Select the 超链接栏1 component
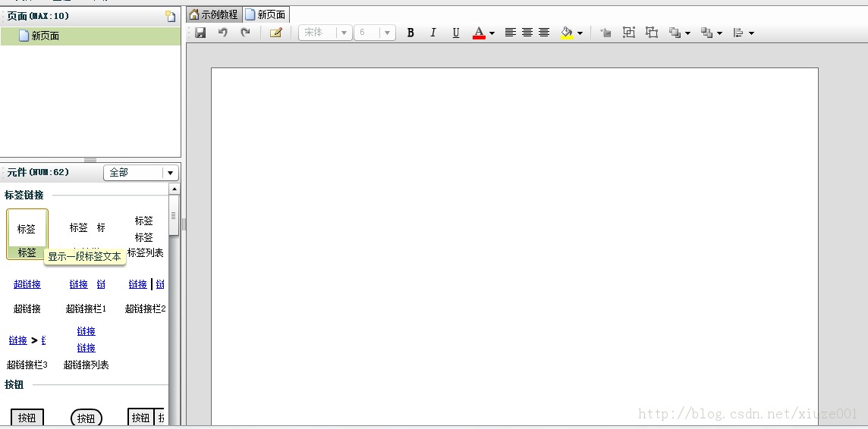Viewport: 868px width, 429px height. (x=86, y=295)
